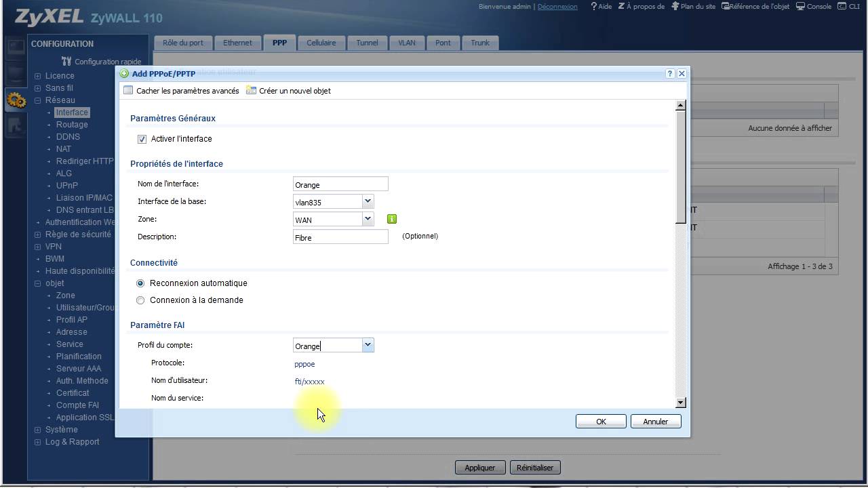Screen dimensions: 868x488
Task: Expand the Licence tree node
Action: tap(38, 76)
